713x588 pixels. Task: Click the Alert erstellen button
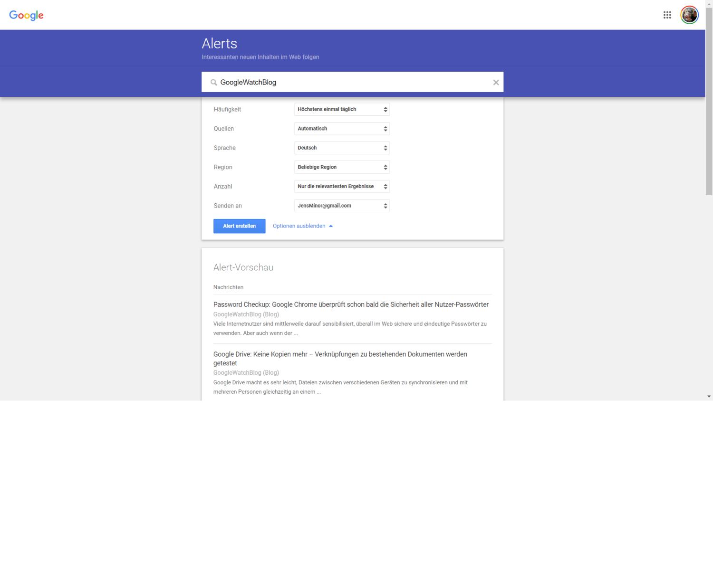click(x=239, y=226)
